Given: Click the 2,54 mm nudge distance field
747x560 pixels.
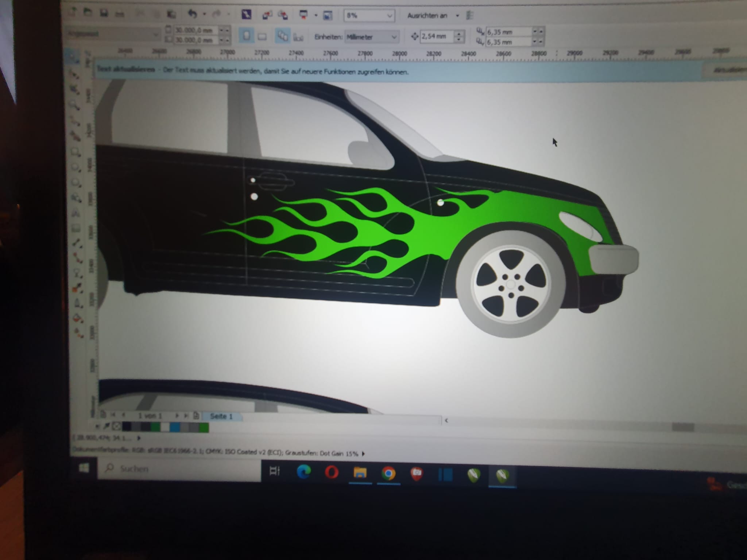Looking at the screenshot, I should [436, 36].
